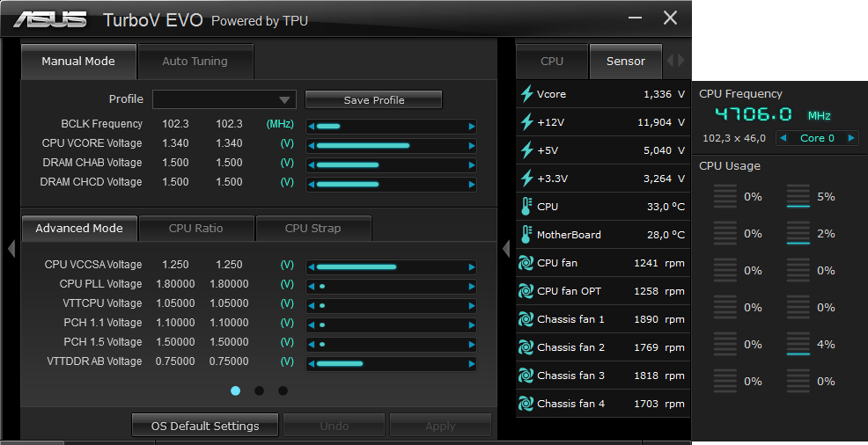Viewport: 868px width, 445px height.
Task: Click OS Default Settings button
Action: 205,426
